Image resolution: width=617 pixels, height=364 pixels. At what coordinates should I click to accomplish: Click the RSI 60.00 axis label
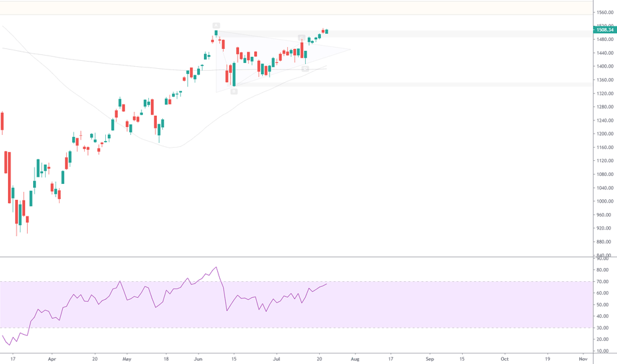pos(603,293)
